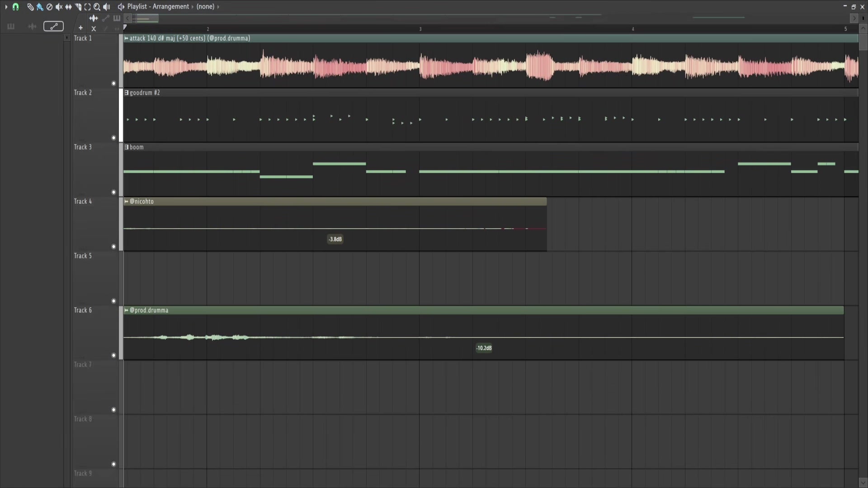The image size is (868, 488).
Task: Mute Track 6 with its dot switch
Action: pos(113,356)
